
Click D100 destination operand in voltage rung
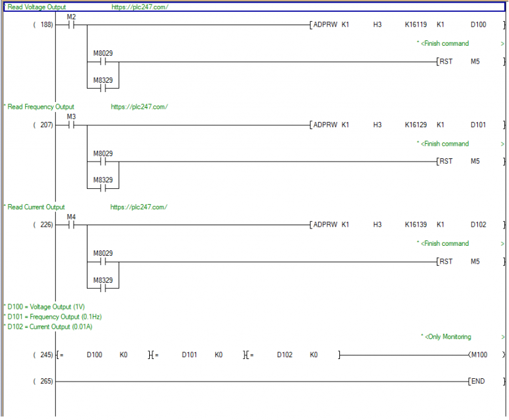[x=479, y=25]
